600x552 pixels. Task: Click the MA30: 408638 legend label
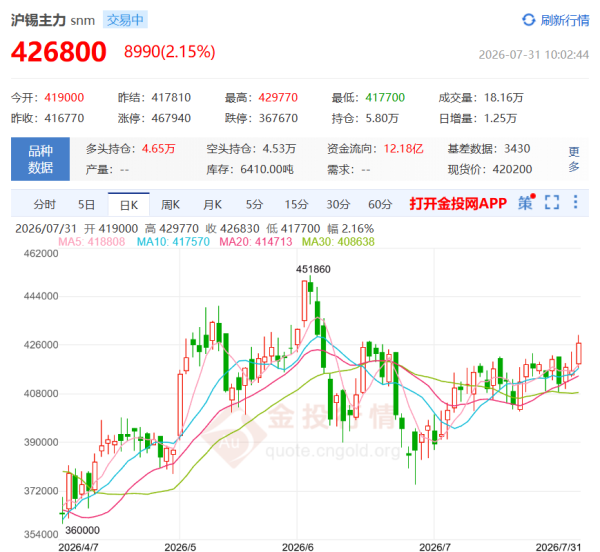click(x=338, y=242)
